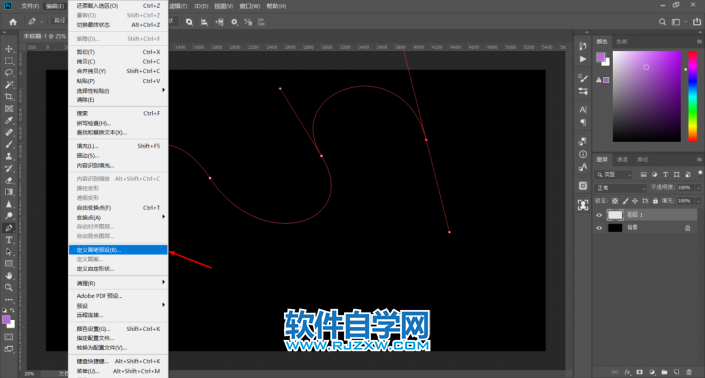Select the Hand tool
Viewport: 705px width, 378px height.
[9, 276]
